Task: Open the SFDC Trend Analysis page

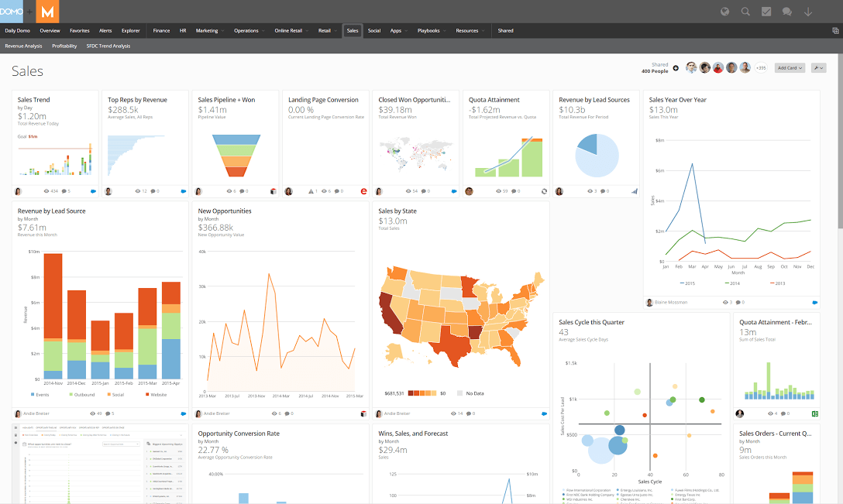Action: pyautogui.click(x=108, y=46)
